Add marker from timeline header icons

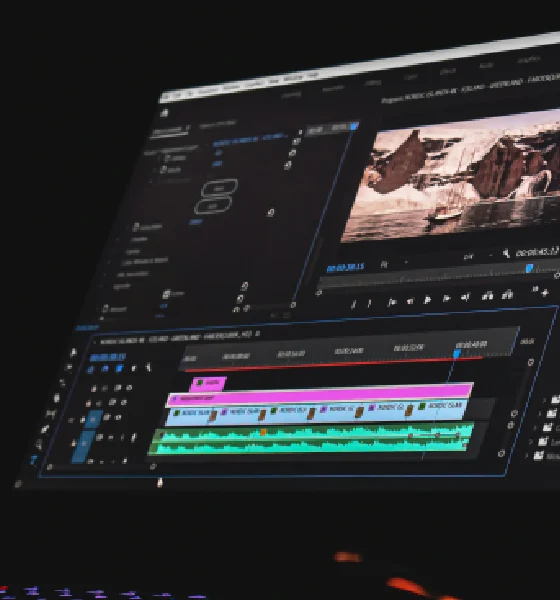coord(133,368)
